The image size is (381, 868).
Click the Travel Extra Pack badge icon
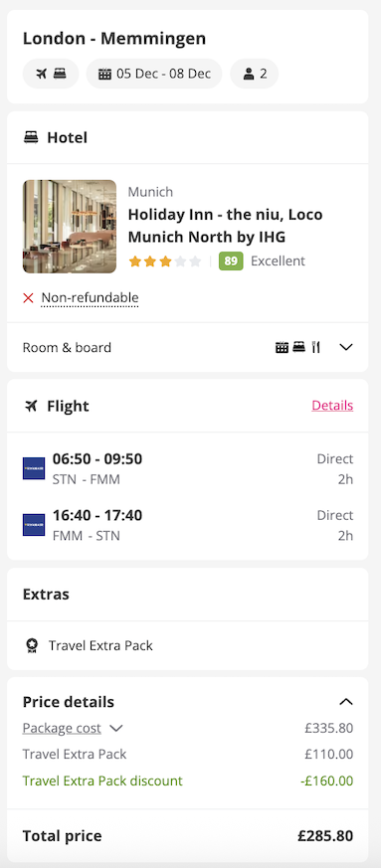[32, 645]
